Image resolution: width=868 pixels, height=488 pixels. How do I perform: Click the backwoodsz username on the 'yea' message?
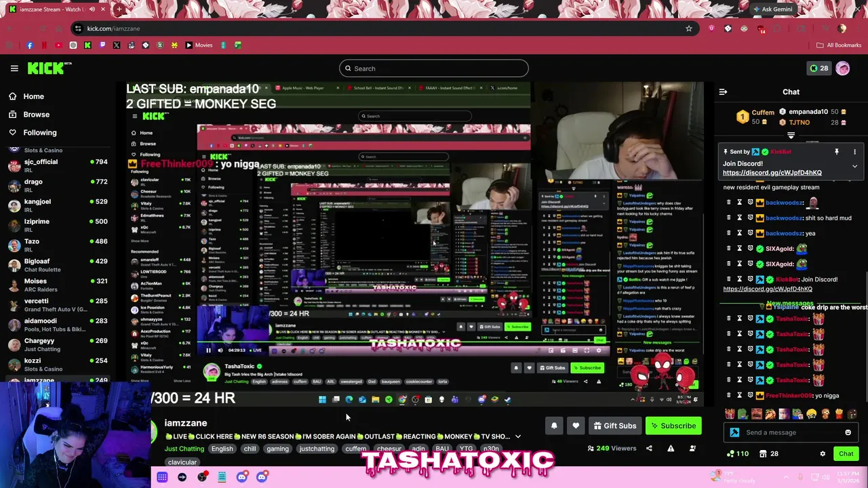tap(784, 233)
